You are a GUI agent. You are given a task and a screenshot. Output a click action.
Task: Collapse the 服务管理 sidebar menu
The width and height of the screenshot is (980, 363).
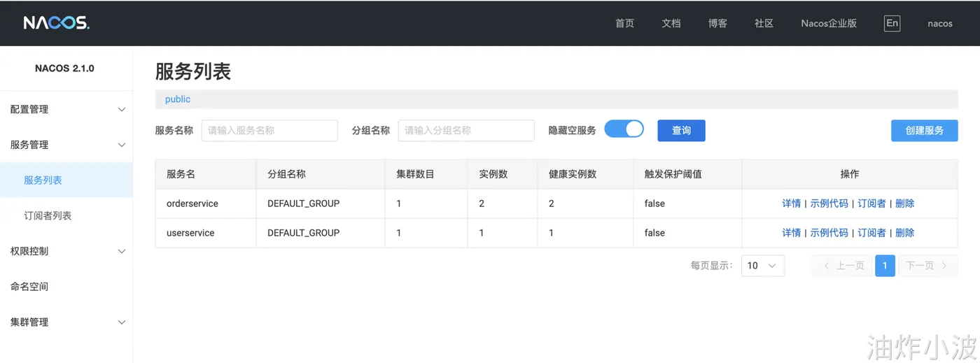(66, 145)
